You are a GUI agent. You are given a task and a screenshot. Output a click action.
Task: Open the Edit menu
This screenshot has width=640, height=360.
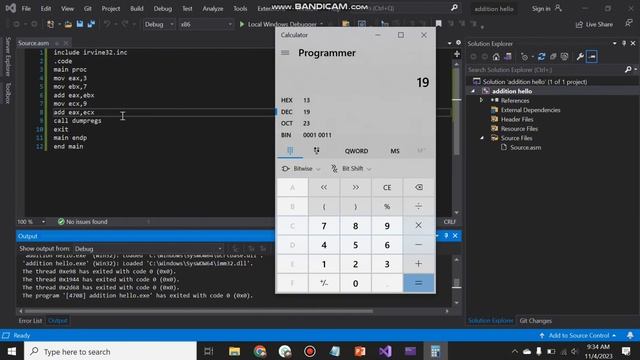click(46, 8)
